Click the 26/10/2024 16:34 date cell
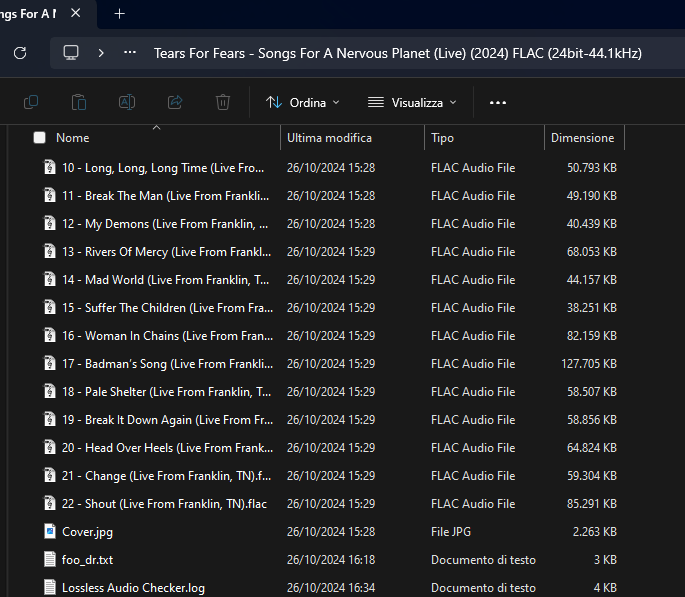This screenshot has height=597, width=685. (331, 587)
